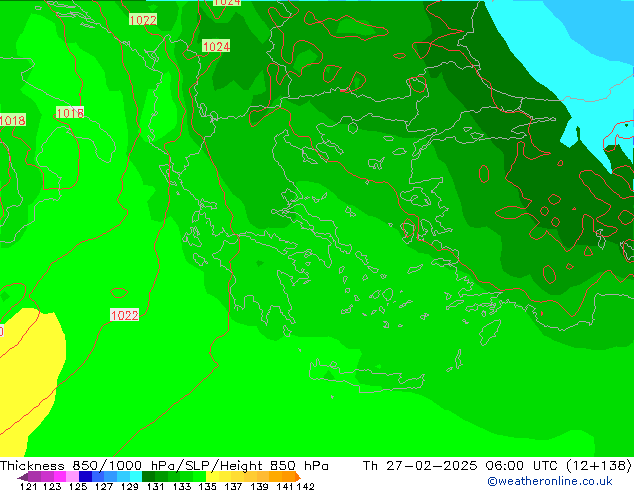Click the purple arrow at the legend's 121 end
The height and width of the screenshot is (490, 634).
(x=23, y=477)
